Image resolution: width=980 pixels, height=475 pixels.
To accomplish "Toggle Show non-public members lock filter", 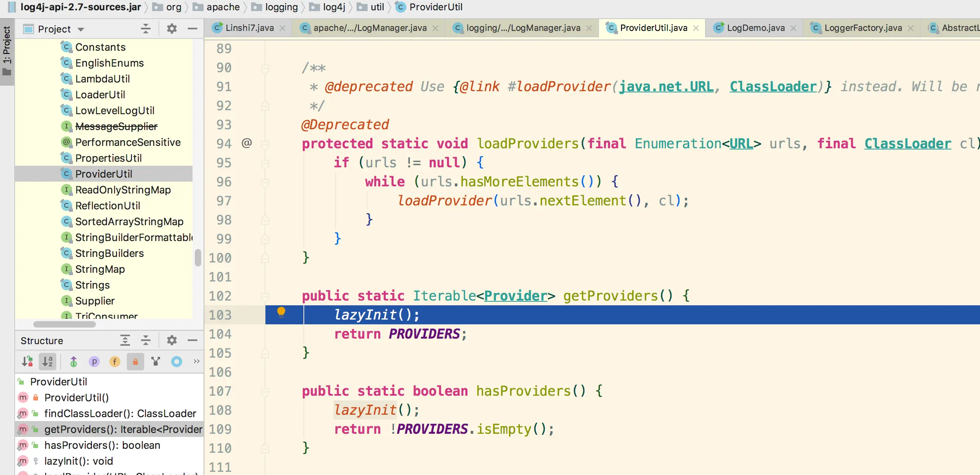I will [135, 362].
